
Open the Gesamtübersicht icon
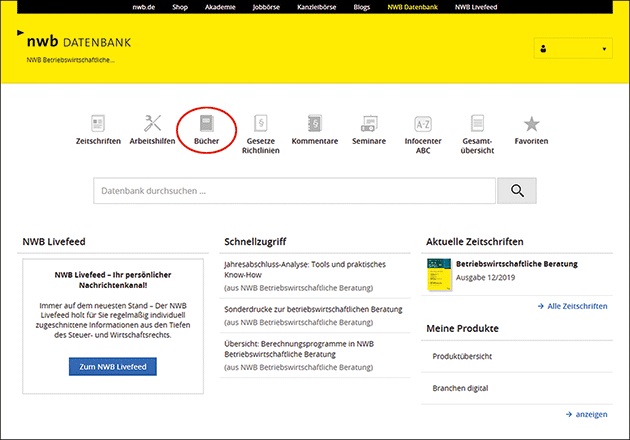coord(478,124)
